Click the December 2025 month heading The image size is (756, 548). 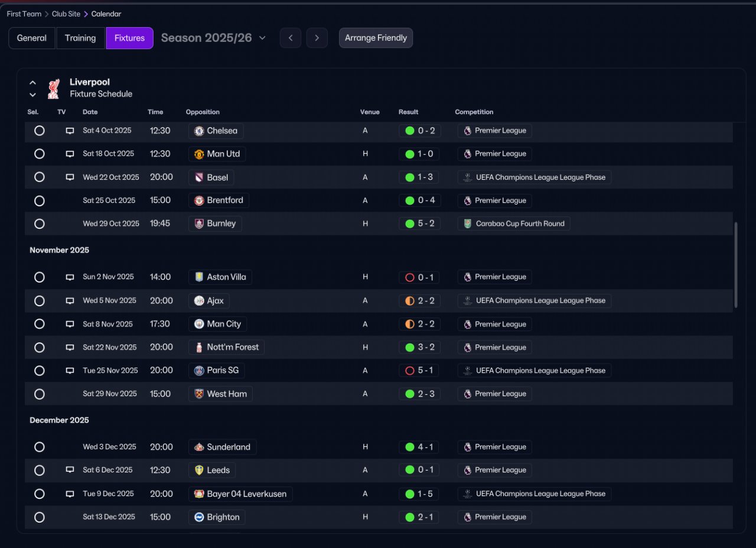point(59,420)
